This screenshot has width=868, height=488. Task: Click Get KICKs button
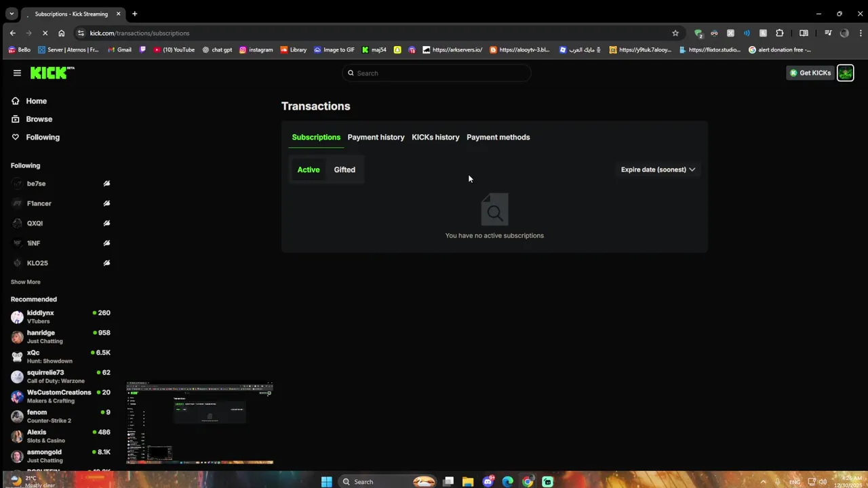coord(810,73)
